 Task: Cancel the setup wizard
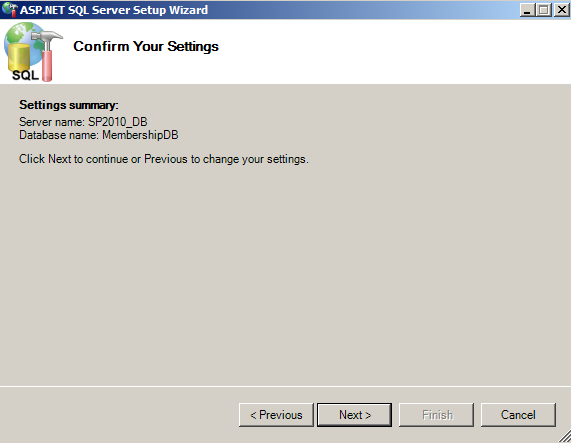(518, 415)
